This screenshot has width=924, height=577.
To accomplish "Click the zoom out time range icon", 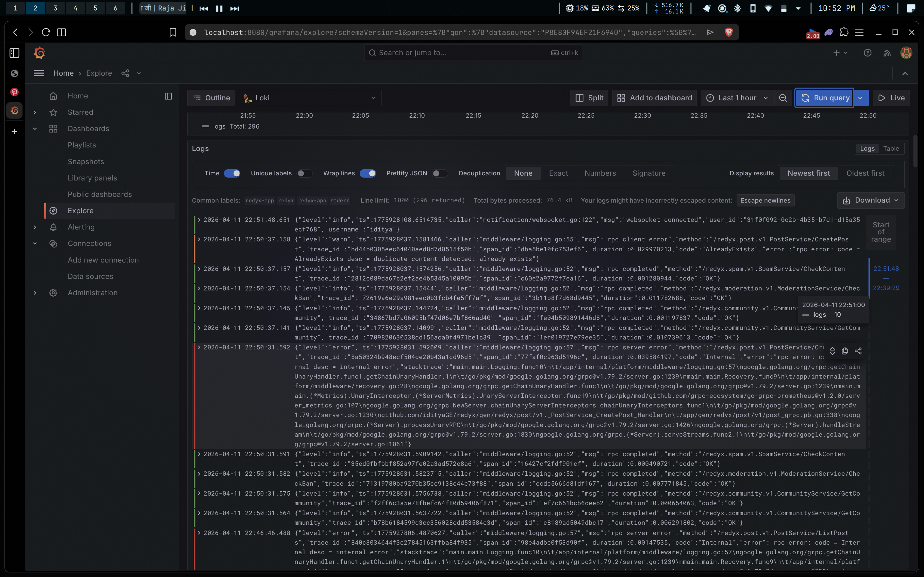I will coord(783,98).
